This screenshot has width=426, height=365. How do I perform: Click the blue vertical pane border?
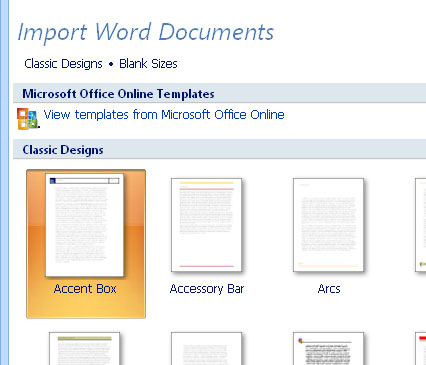click(x=4, y=182)
